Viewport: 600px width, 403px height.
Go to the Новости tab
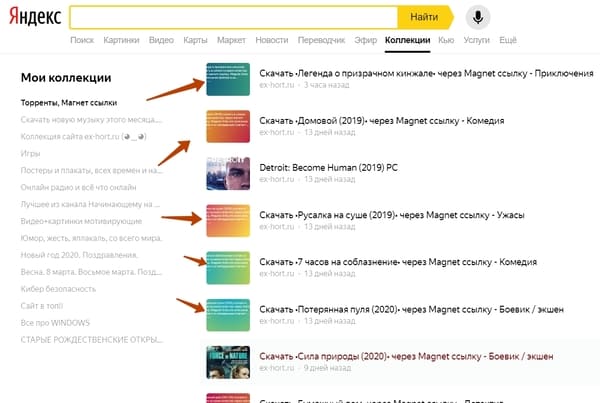click(272, 40)
